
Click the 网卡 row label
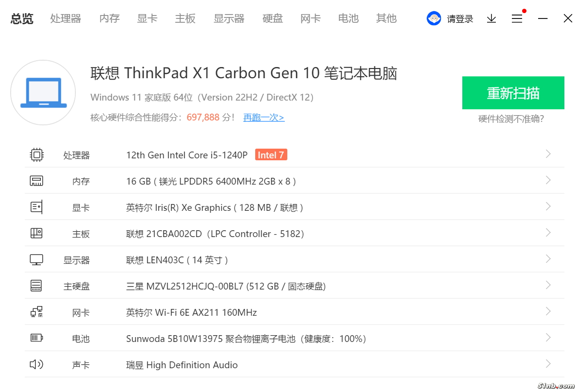(81, 312)
